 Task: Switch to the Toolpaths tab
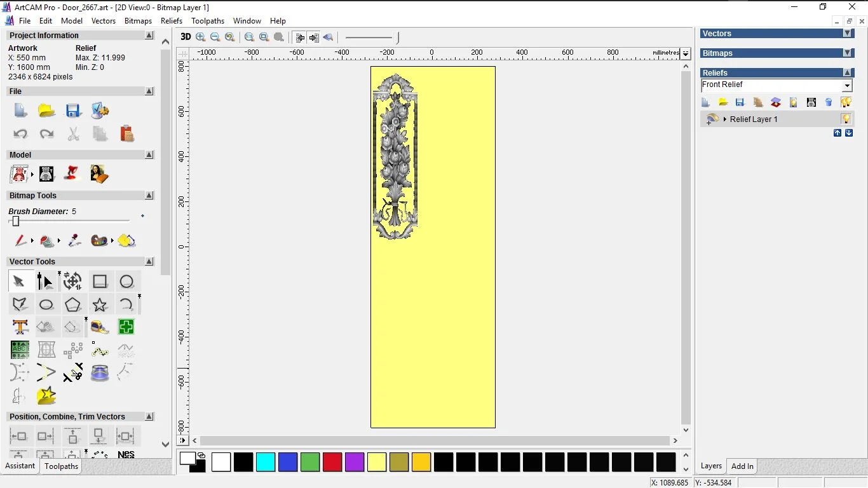click(x=61, y=466)
